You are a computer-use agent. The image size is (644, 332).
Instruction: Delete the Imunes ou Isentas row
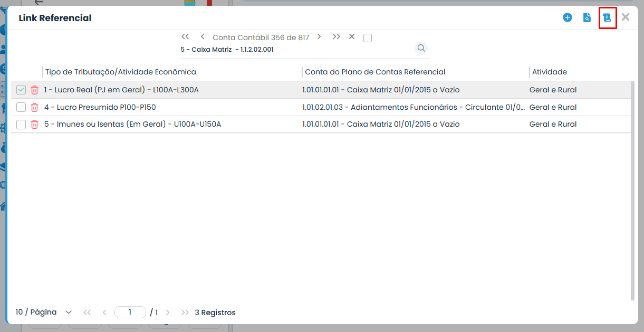(34, 125)
